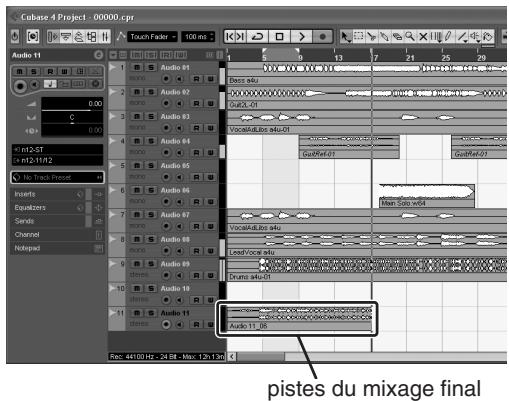Select the Object Selection arrow tool
The width and height of the screenshot is (509, 401).
click(345, 36)
